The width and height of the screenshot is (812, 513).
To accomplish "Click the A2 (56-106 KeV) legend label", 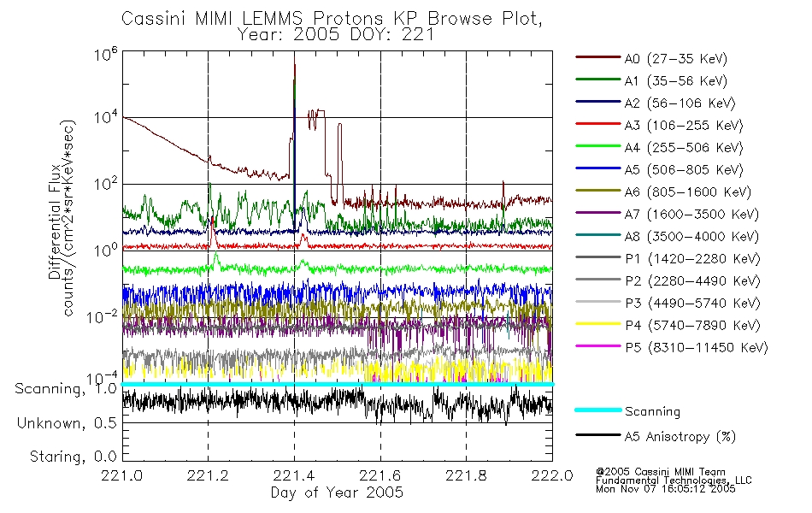I will coord(680,103).
